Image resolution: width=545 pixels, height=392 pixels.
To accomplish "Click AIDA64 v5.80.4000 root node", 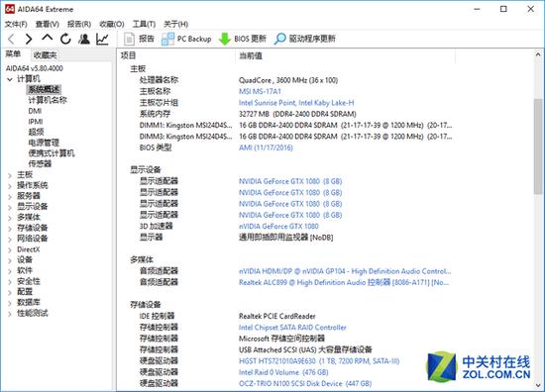I will tap(35, 68).
